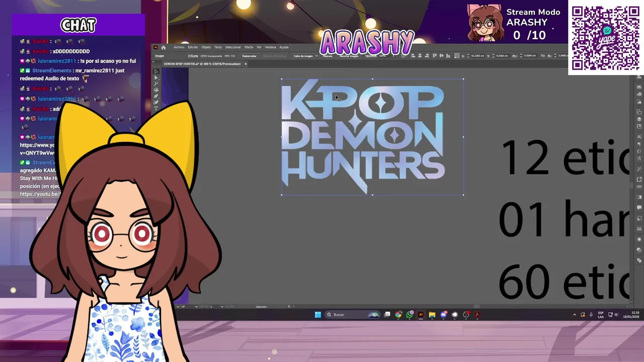Click the Y position field
Screen dimensions: 644x362
[502, 55]
